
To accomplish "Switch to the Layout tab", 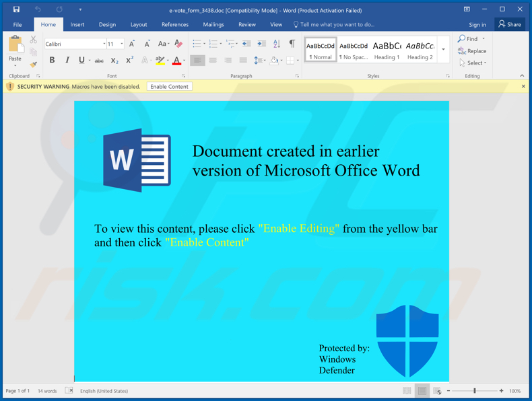I will (x=139, y=25).
